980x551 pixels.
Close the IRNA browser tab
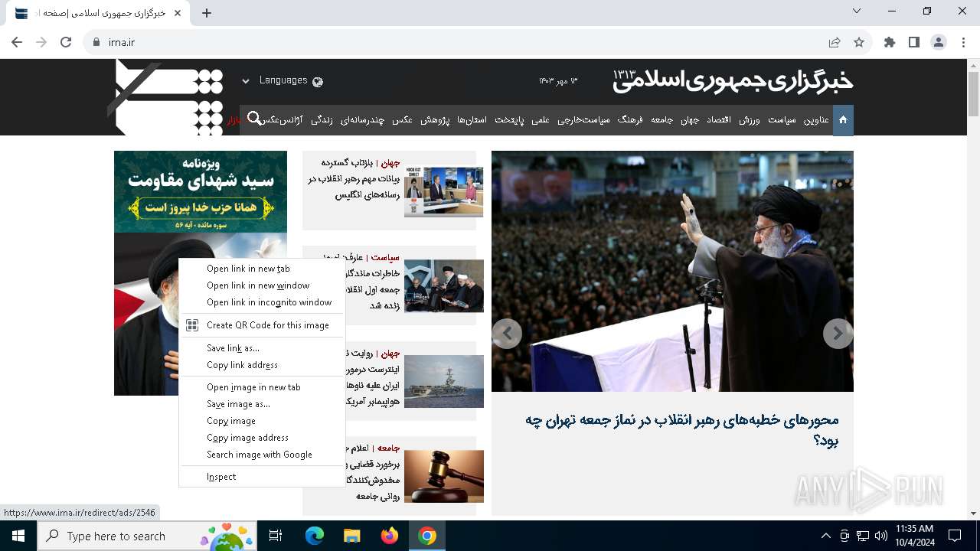coord(178,13)
